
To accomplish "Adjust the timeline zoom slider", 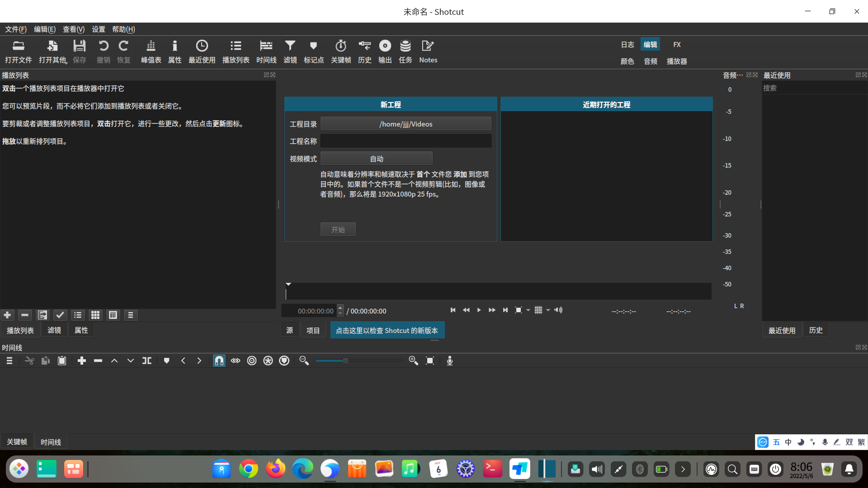I will click(345, 361).
